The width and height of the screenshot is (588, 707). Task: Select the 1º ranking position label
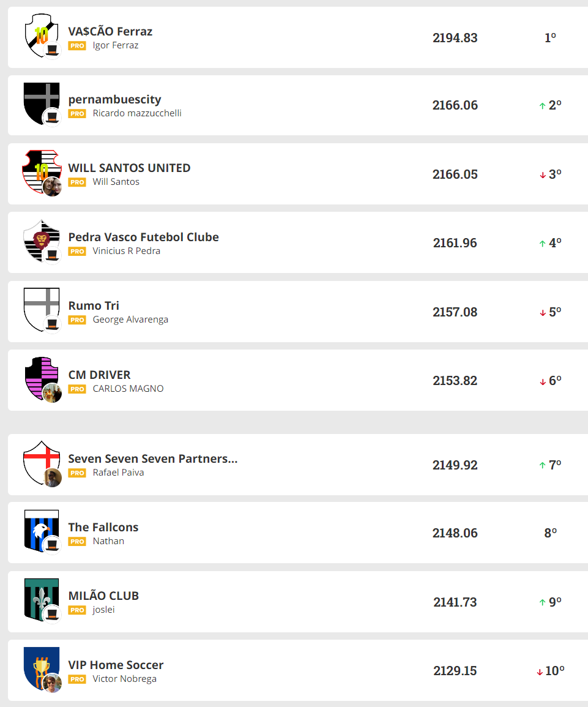pyautogui.click(x=550, y=38)
